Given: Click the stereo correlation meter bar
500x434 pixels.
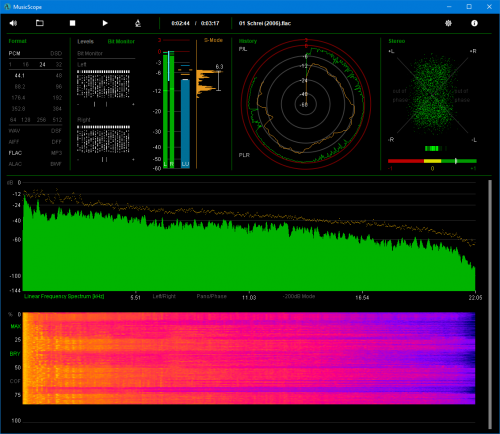Looking at the screenshot, I should (x=432, y=161).
